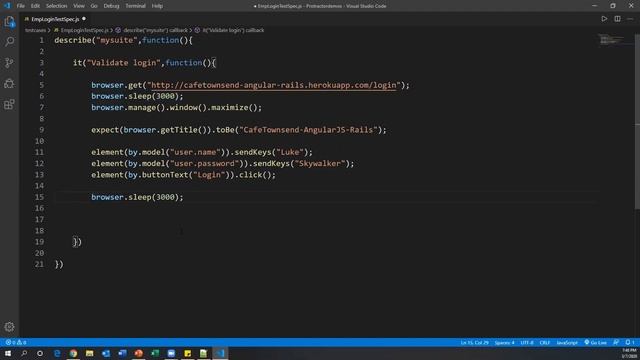Open the Selection menu
Image resolution: width=640 pixels, height=360 pixels.
tap(56, 6)
